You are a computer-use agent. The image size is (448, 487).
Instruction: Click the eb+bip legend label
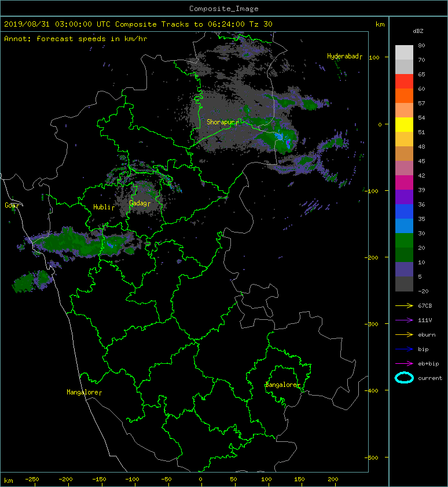tap(428, 364)
